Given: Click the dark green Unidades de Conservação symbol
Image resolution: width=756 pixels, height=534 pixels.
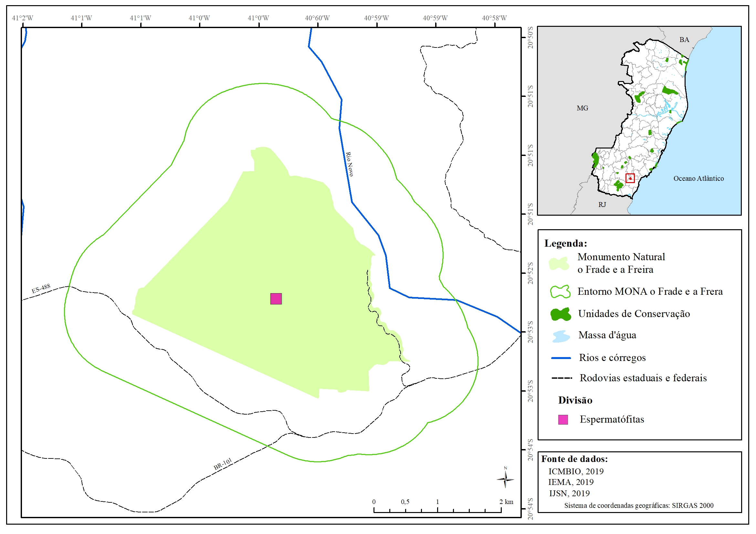Looking at the screenshot, I should pyautogui.click(x=561, y=314).
